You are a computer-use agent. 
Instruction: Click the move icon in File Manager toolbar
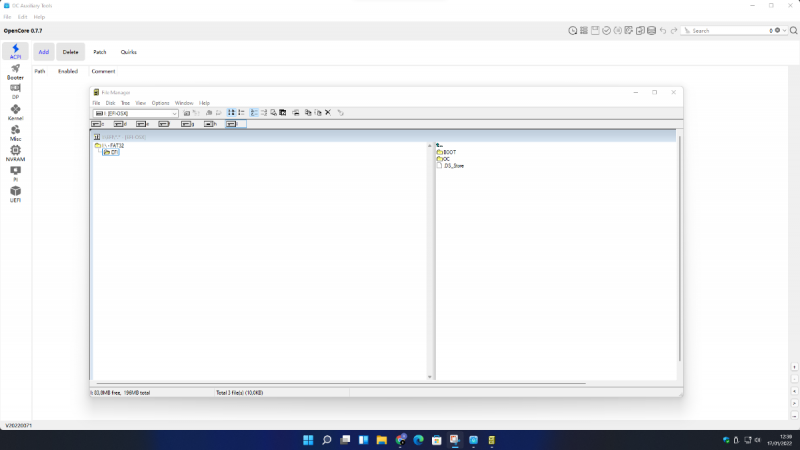[318, 113]
